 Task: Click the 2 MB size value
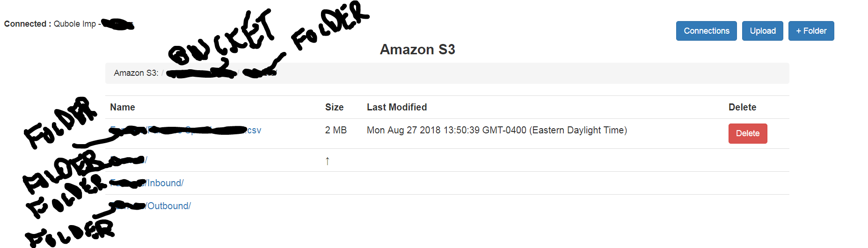(x=336, y=130)
